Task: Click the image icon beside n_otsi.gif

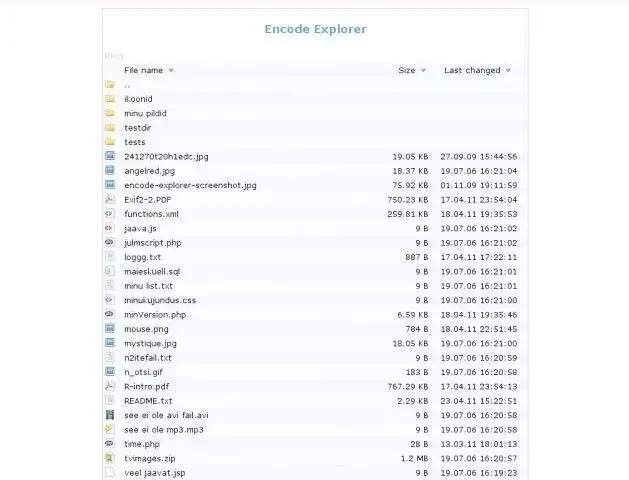Action: coord(110,372)
